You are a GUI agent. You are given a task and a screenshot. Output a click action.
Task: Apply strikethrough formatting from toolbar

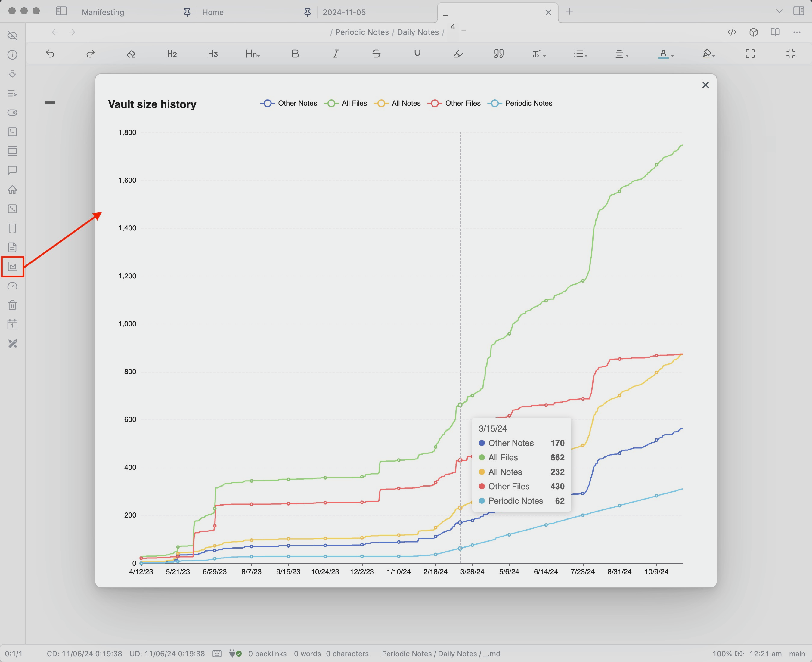click(376, 54)
